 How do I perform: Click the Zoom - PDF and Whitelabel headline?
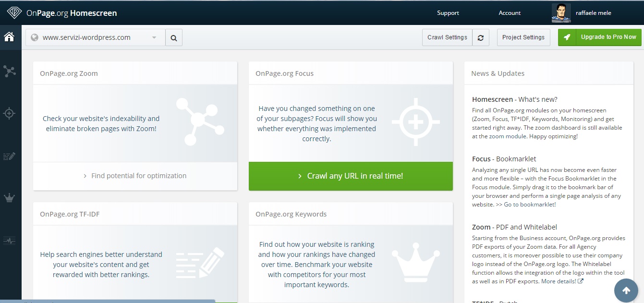pos(514,227)
